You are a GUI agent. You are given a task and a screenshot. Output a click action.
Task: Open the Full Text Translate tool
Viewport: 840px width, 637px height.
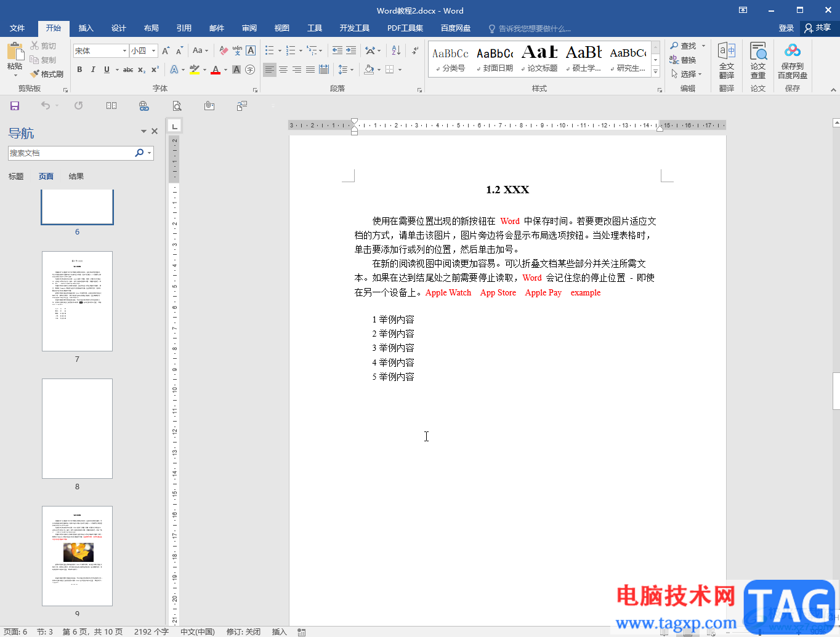pyautogui.click(x=727, y=61)
